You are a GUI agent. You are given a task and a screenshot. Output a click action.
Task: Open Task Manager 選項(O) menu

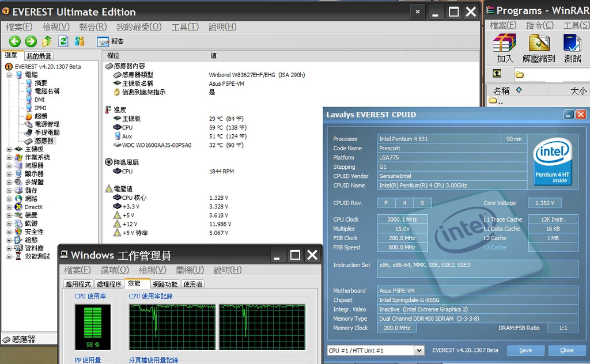coord(115,270)
